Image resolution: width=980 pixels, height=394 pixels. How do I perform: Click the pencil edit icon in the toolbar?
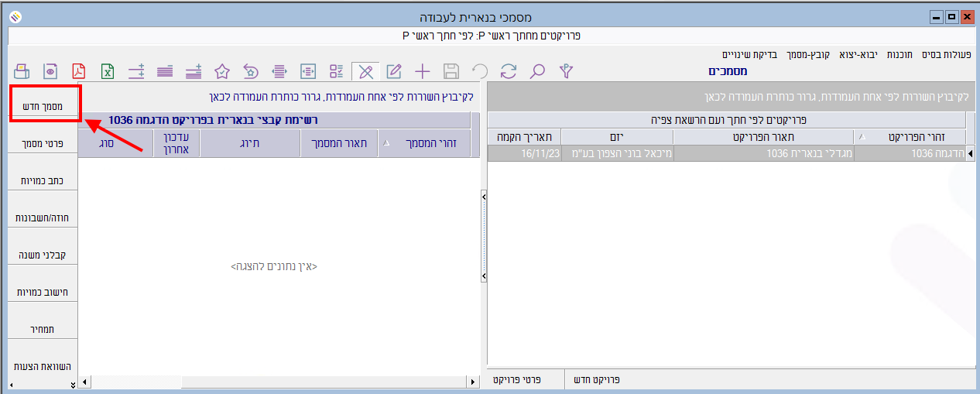coord(394,71)
